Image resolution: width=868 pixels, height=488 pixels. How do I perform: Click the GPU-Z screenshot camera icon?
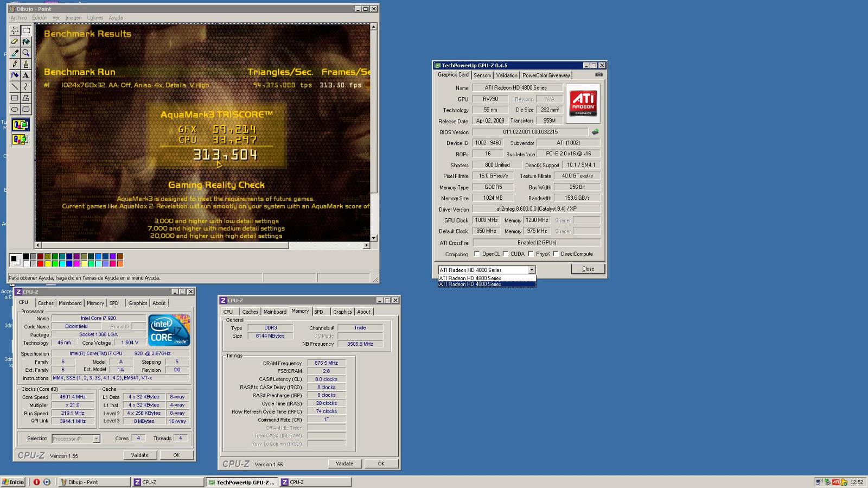pos(599,75)
